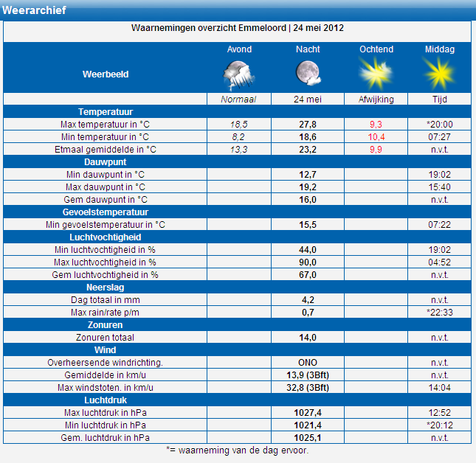476x463 pixels.
Task: Click the time *20:00 for max temperature
Action: point(440,125)
